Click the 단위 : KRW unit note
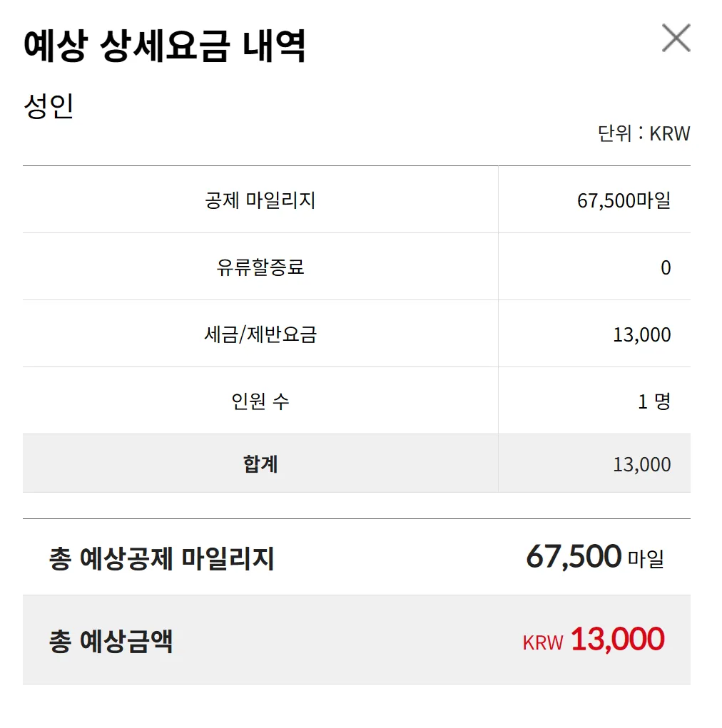The image size is (722, 728). click(x=644, y=133)
